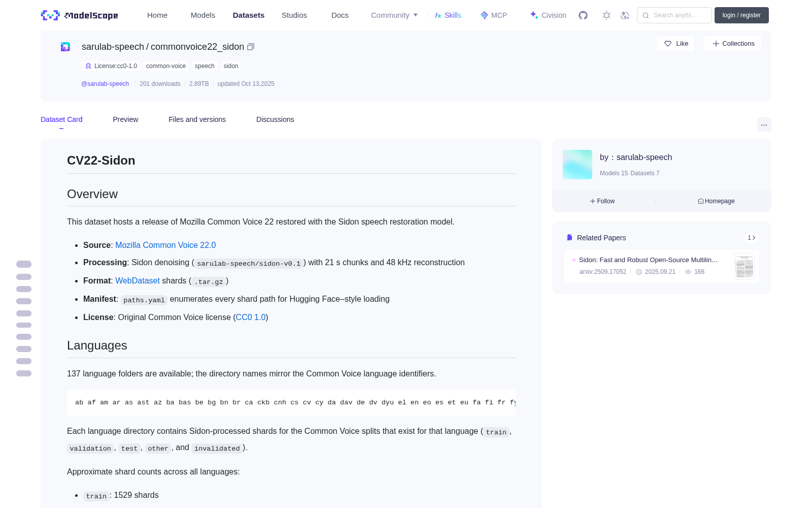Screen dimensions: 812x508
Task: Switch to the Discussions tab
Action: pos(275,119)
